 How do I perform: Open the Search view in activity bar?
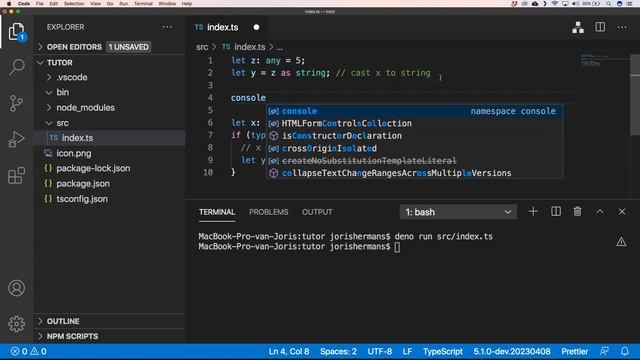[x=16, y=67]
